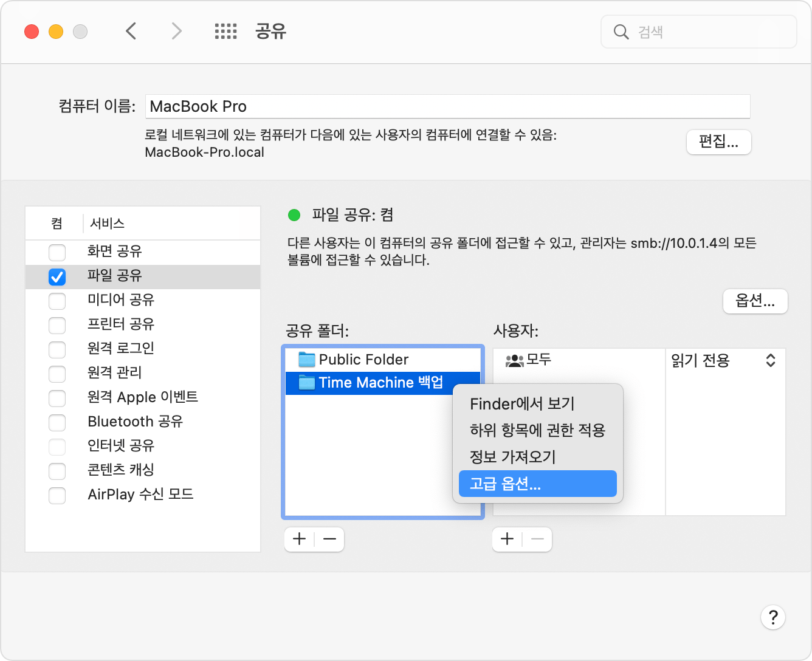Image resolution: width=812 pixels, height=661 pixels.
Task: Click the Time Machine 백업 folder icon
Action: point(307,383)
